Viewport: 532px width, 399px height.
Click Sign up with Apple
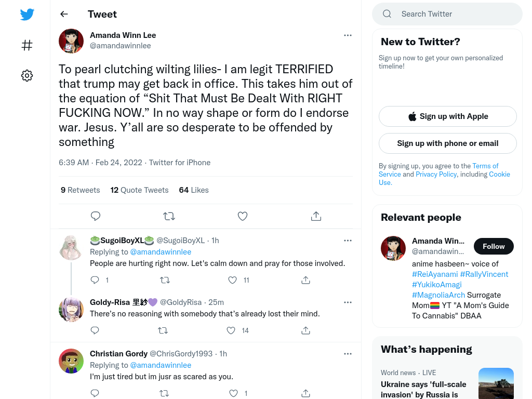[x=447, y=116]
